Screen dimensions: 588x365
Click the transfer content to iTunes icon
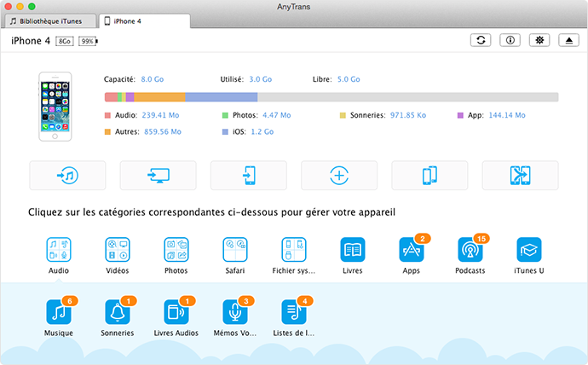(x=67, y=176)
